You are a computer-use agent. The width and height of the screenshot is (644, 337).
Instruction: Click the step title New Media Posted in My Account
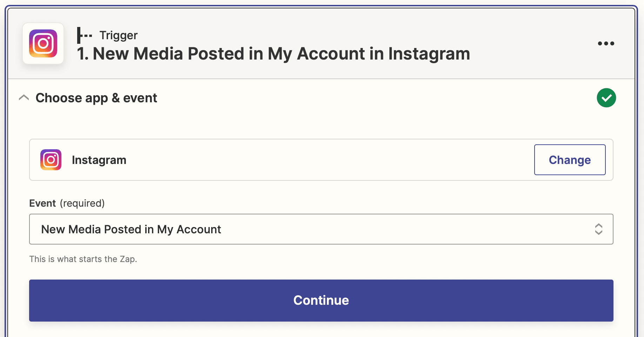point(273,54)
